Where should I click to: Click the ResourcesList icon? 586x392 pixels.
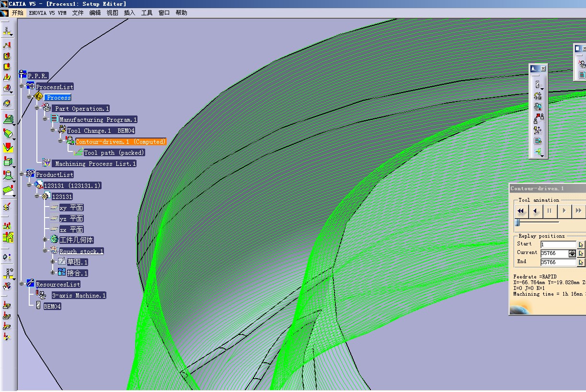(x=31, y=284)
